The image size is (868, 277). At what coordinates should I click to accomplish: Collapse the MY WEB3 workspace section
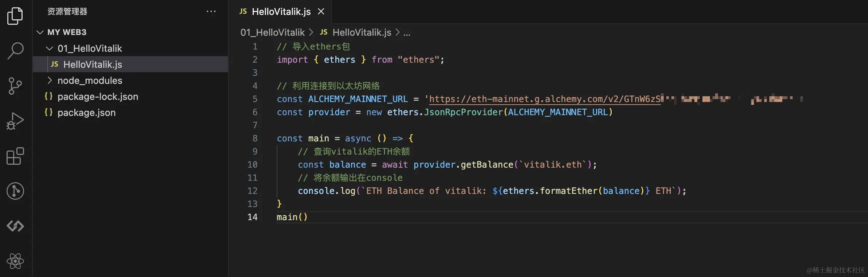pyautogui.click(x=40, y=32)
